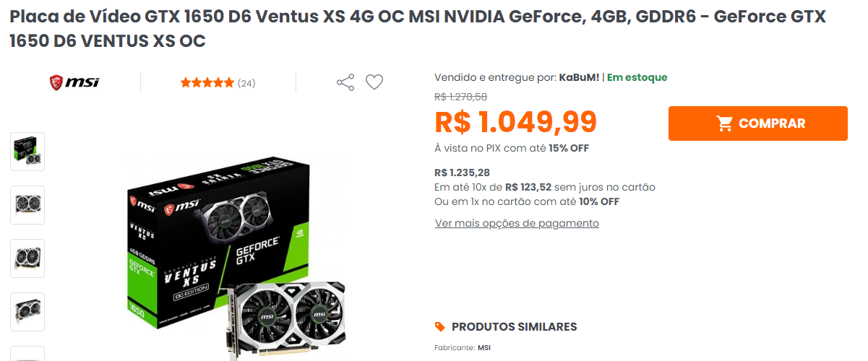Select the fourth product thumbnail
Image resolution: width=868 pixels, height=361 pixels.
point(27,312)
